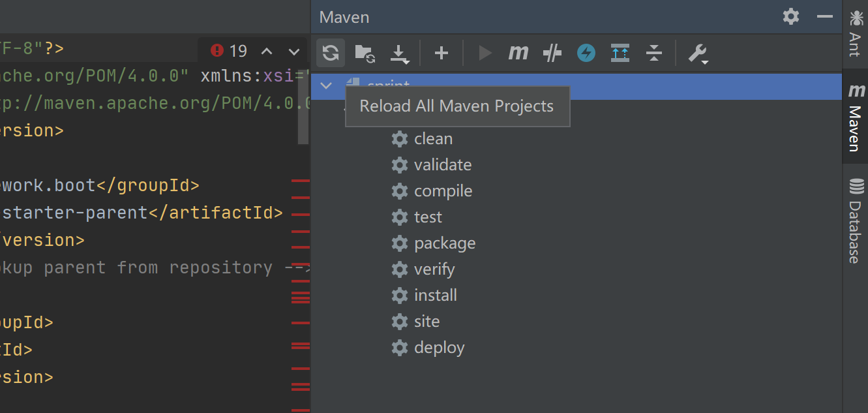This screenshot has width=868, height=413.
Task: Click Reload All Maven Projects icon
Action: point(331,53)
